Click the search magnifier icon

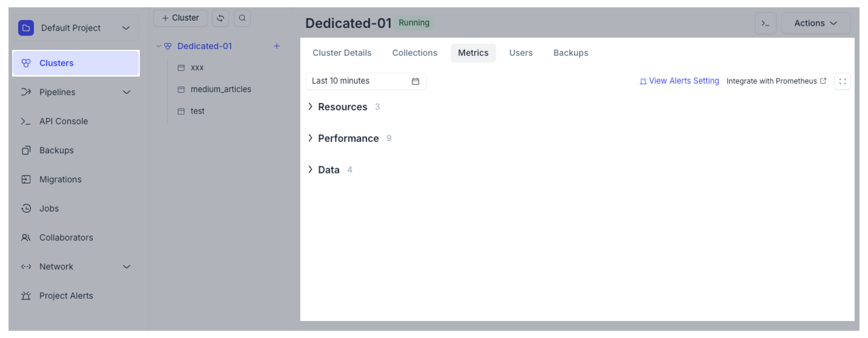(242, 18)
